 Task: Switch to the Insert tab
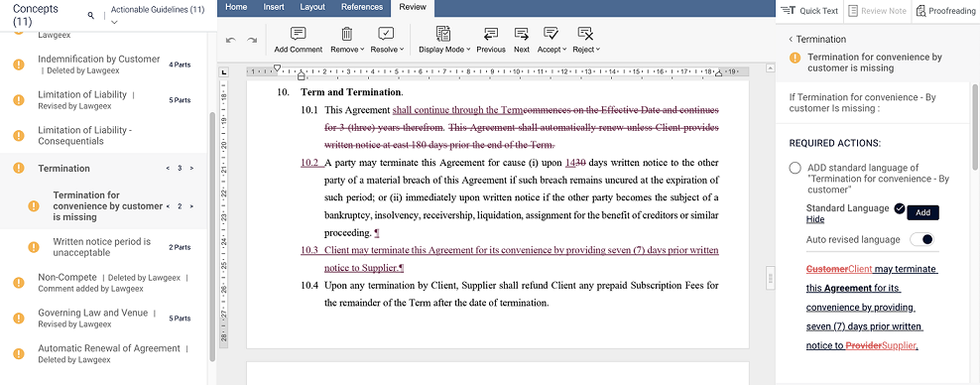point(274,7)
